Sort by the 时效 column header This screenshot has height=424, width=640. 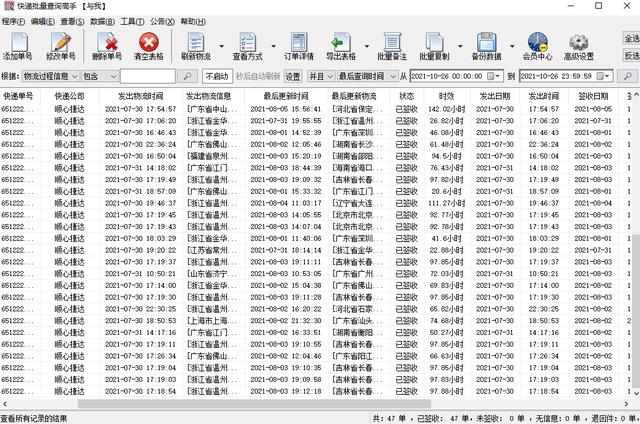point(447,96)
